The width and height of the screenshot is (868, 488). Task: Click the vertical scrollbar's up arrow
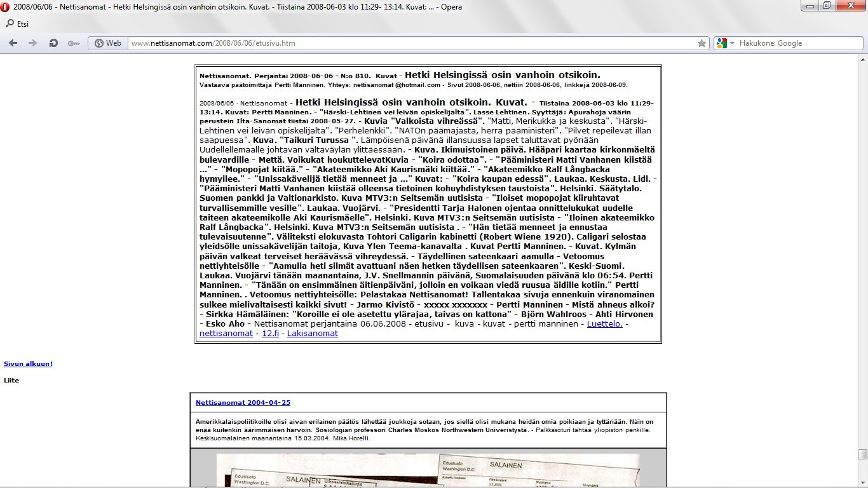862,58
